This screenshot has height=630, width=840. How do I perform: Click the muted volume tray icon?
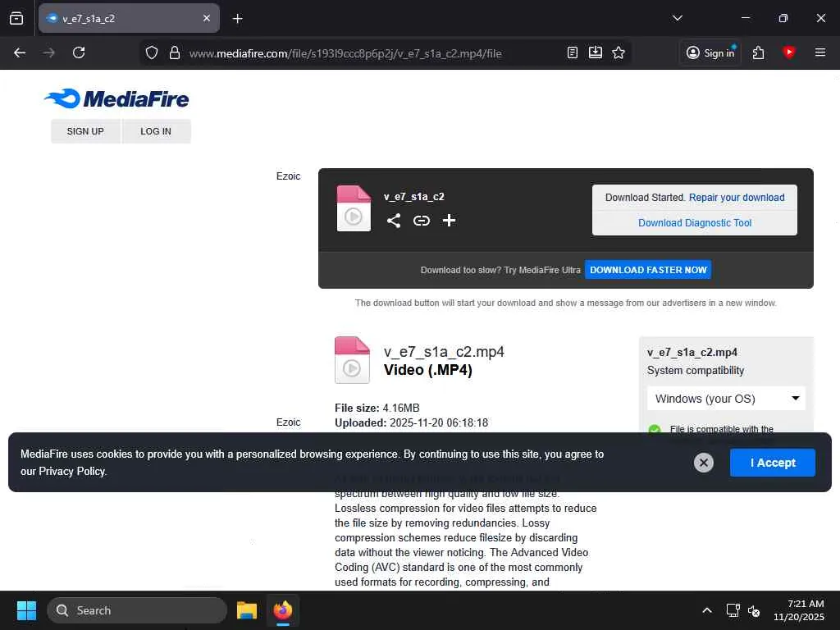754,610
